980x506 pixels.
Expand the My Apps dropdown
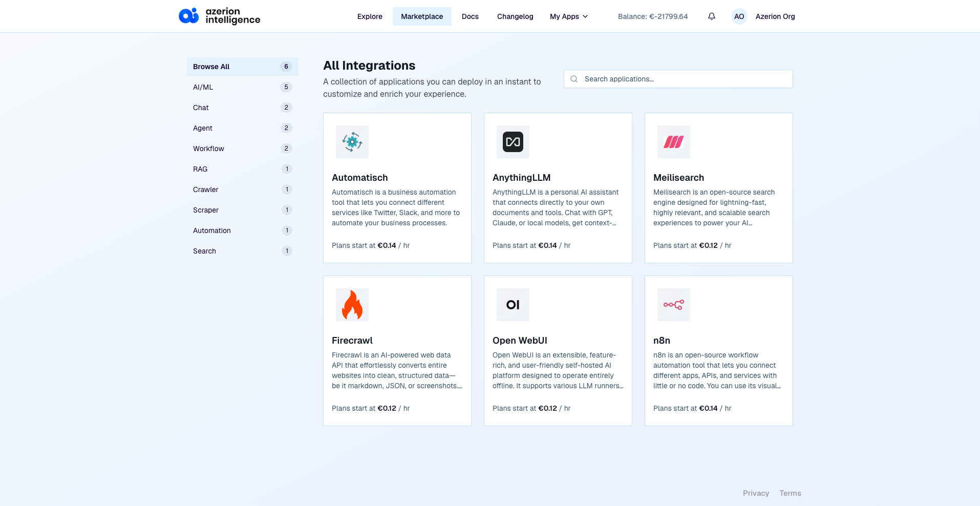pyautogui.click(x=568, y=16)
